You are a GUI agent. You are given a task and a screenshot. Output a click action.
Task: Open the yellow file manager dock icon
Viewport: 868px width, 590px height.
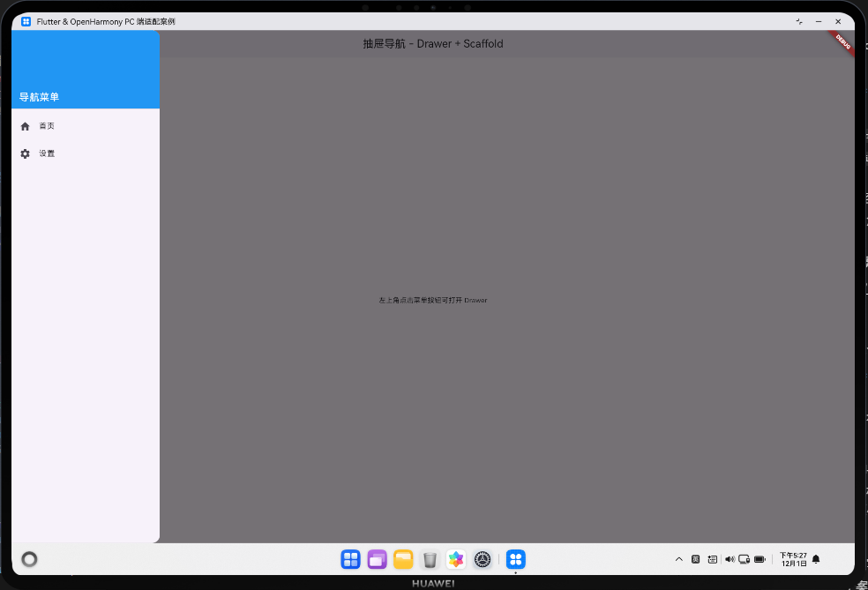tap(403, 559)
